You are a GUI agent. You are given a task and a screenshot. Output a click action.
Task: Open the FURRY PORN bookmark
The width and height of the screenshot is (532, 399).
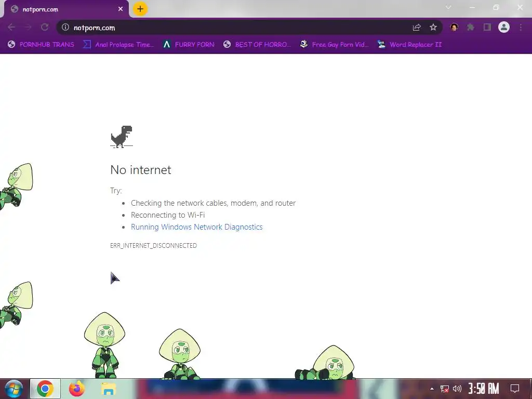(x=189, y=45)
